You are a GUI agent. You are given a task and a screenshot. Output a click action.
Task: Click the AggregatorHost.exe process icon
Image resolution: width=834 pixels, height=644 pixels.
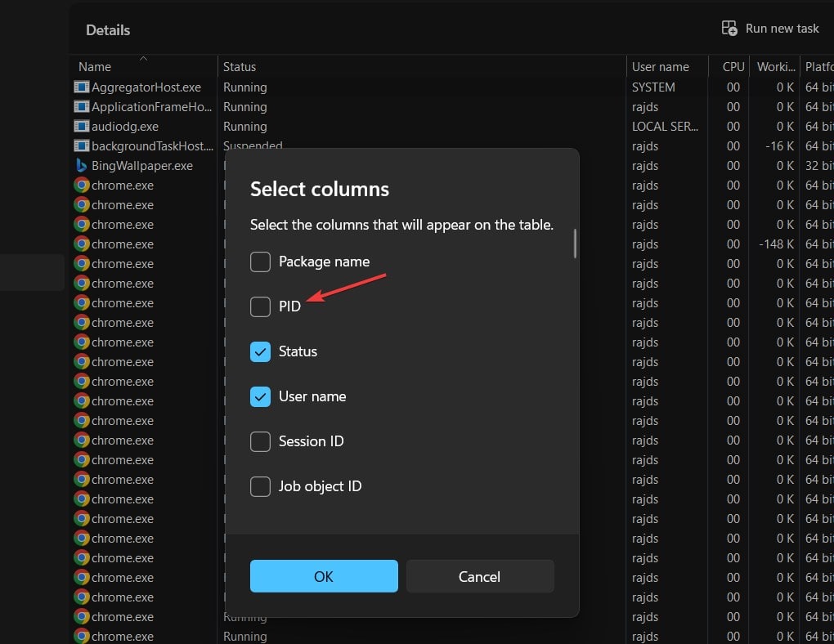81,87
